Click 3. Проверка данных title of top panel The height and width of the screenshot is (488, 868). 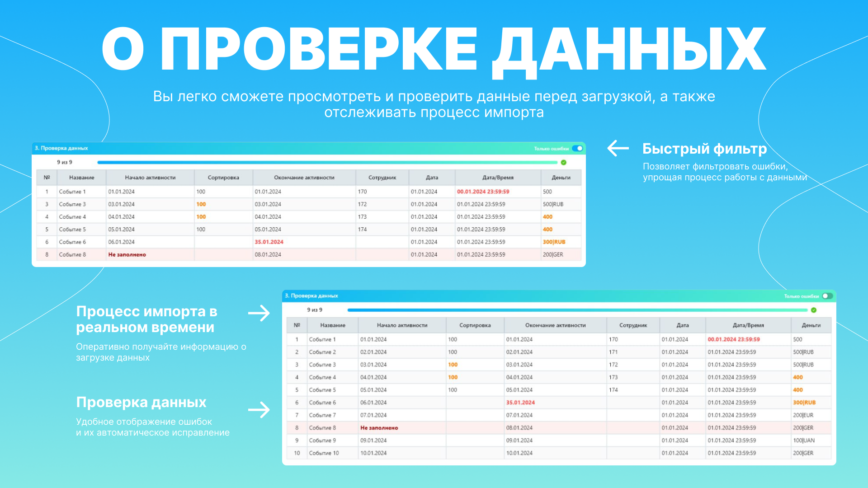(61, 148)
